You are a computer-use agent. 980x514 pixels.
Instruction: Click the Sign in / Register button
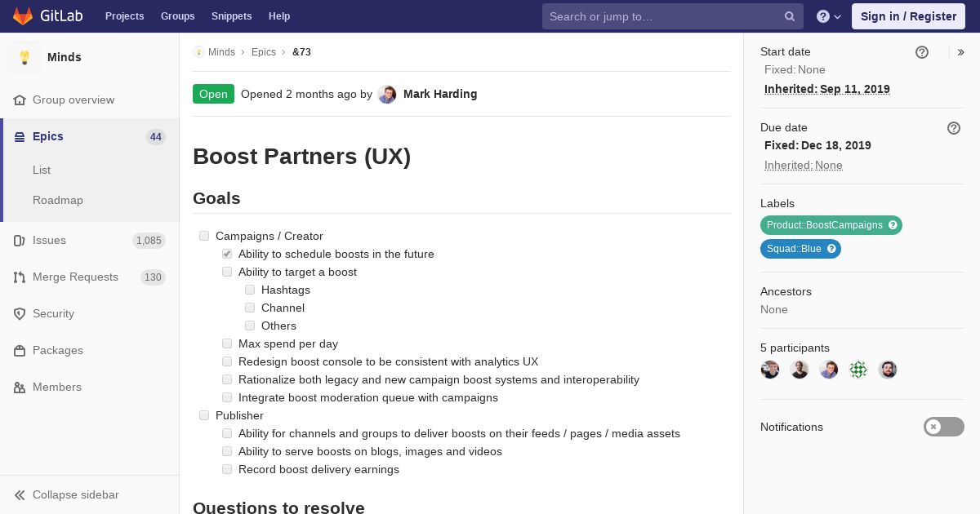tap(908, 16)
